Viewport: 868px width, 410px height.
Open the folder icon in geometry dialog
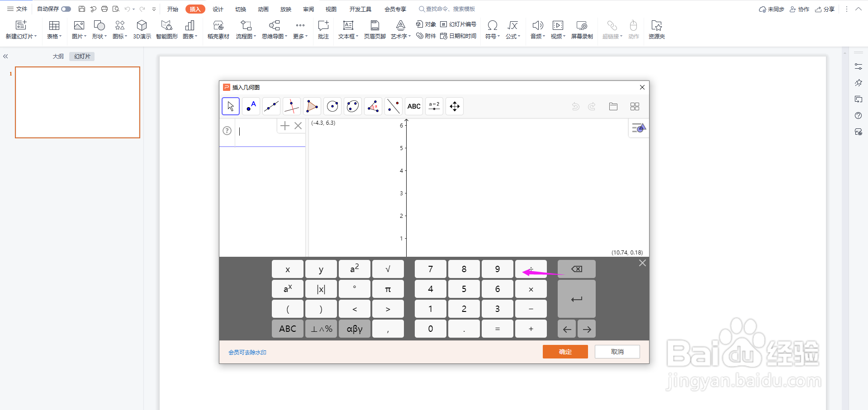pyautogui.click(x=613, y=106)
